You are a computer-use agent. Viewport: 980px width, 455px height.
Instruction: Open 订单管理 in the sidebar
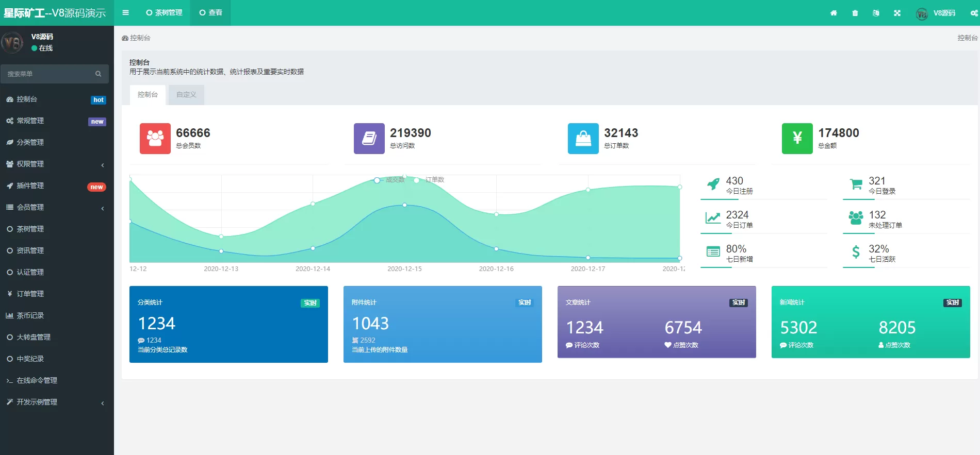(30, 294)
